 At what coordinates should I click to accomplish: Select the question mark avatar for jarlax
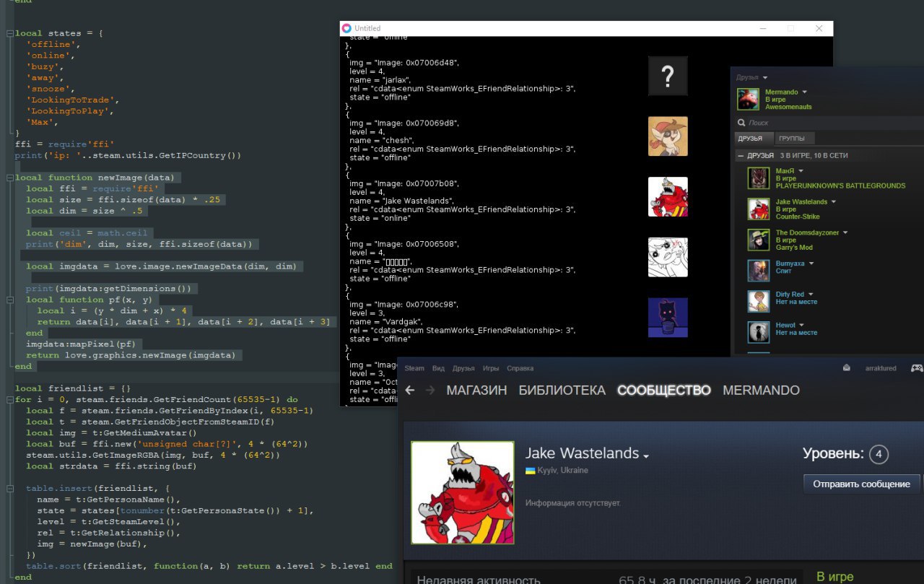pos(668,76)
